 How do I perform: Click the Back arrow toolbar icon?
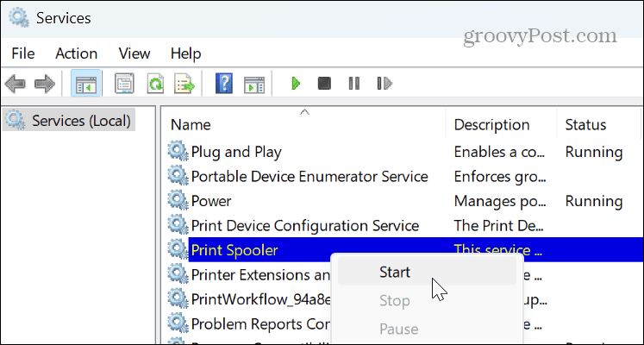[x=16, y=84]
